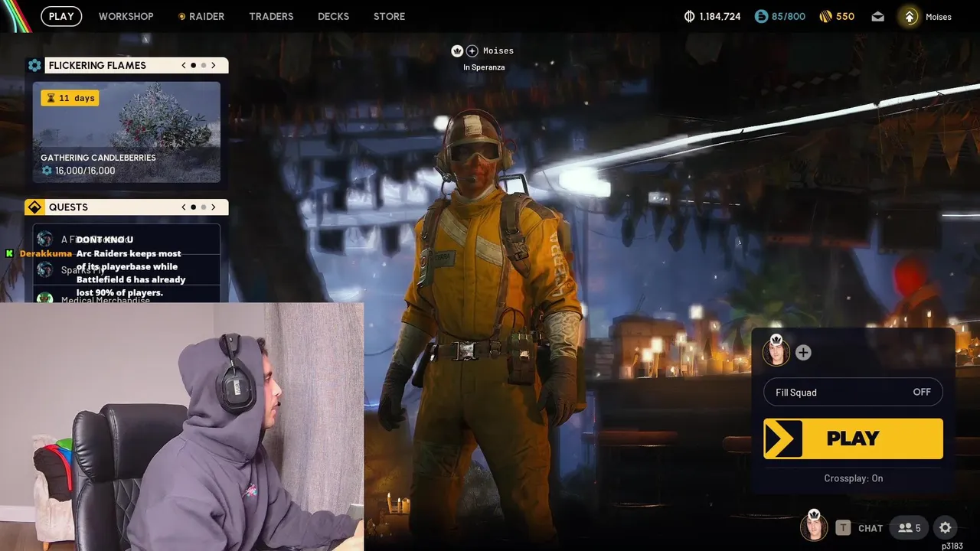Toggle the Fill Squad option
The image size is (980, 551).
pos(853,392)
